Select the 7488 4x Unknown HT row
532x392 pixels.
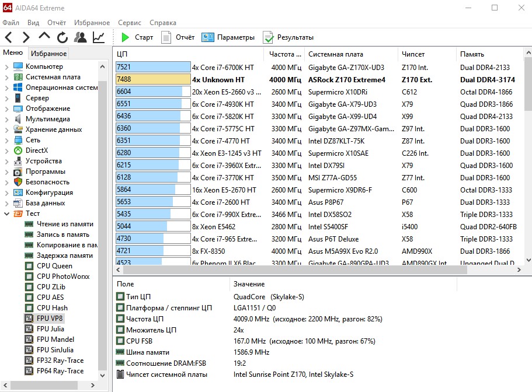[x=319, y=79]
